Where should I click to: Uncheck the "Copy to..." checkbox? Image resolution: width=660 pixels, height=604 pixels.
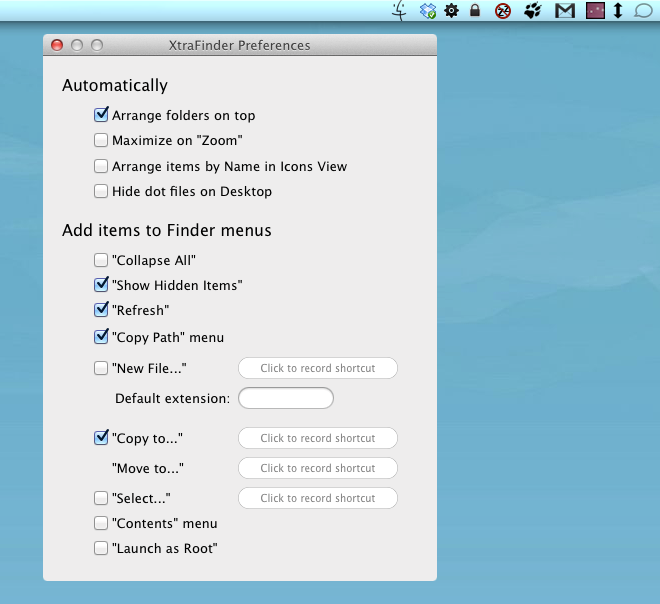click(x=101, y=438)
